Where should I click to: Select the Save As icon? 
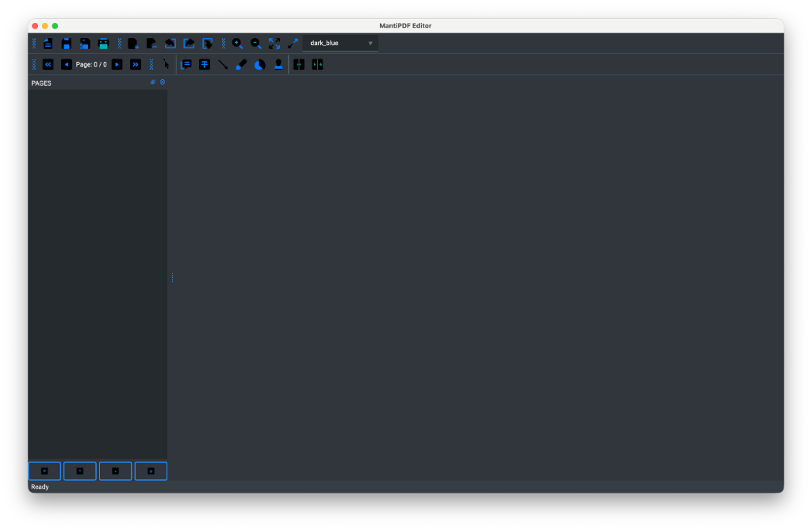[x=85, y=44]
